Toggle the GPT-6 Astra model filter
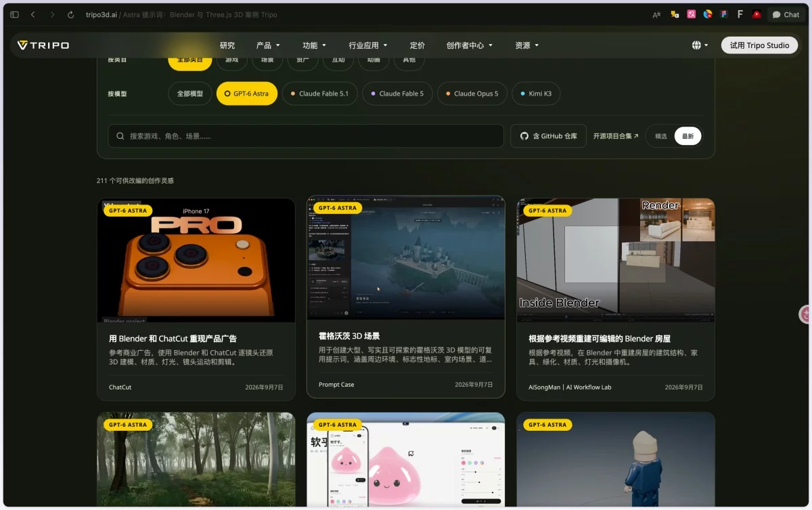The image size is (812, 510). pyautogui.click(x=247, y=93)
